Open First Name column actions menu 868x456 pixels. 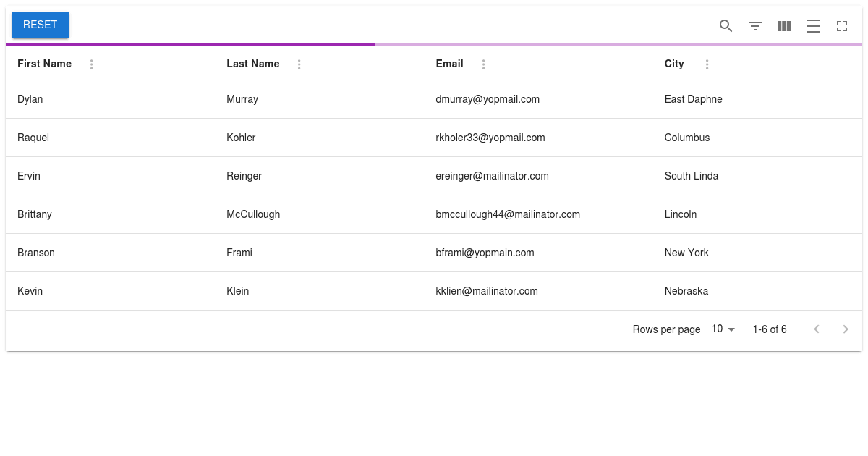click(91, 64)
